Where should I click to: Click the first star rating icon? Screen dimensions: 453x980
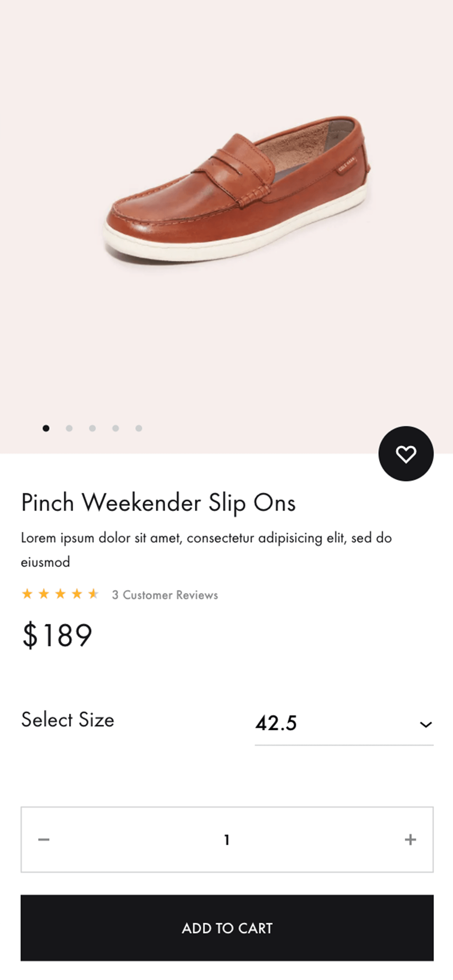click(27, 594)
